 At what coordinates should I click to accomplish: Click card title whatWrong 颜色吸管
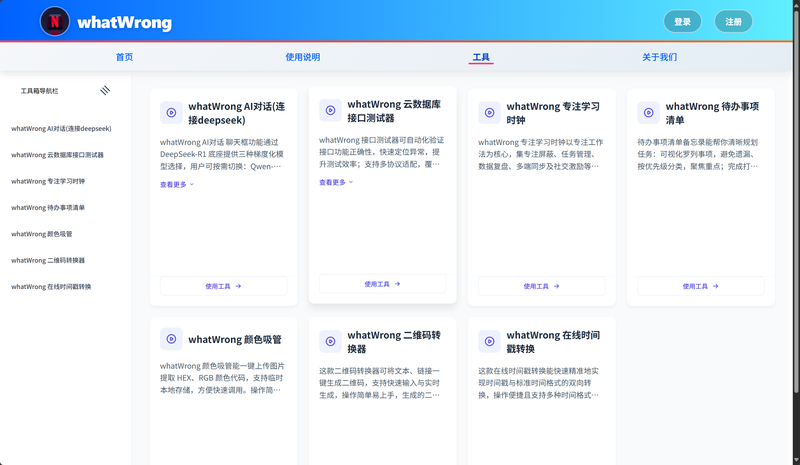(x=235, y=339)
